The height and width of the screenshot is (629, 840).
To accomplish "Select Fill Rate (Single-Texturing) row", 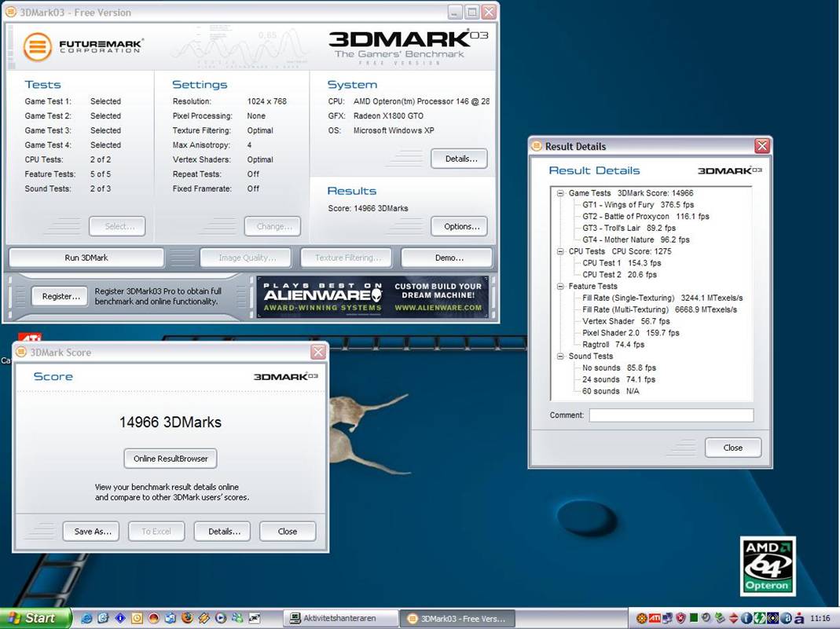I will 662,298.
